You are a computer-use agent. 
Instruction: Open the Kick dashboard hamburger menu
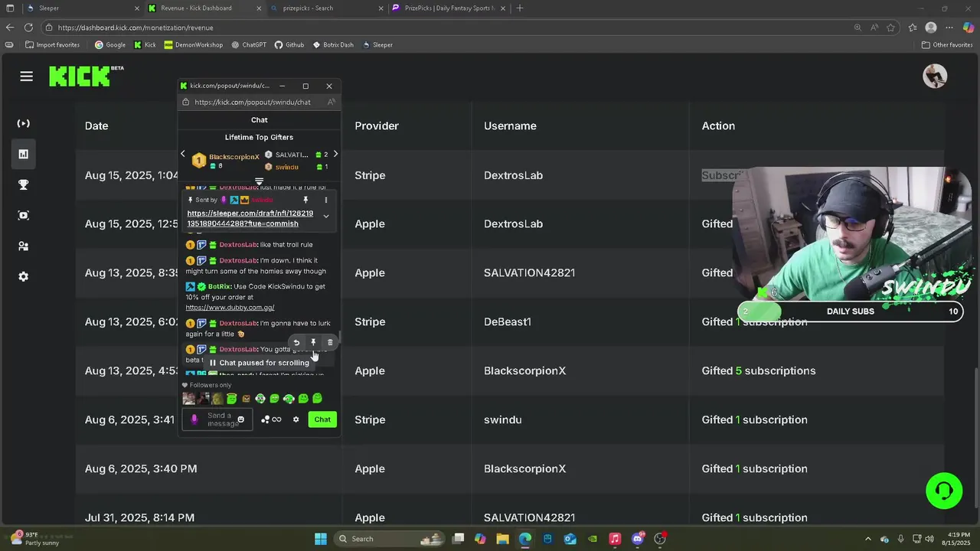[27, 77]
